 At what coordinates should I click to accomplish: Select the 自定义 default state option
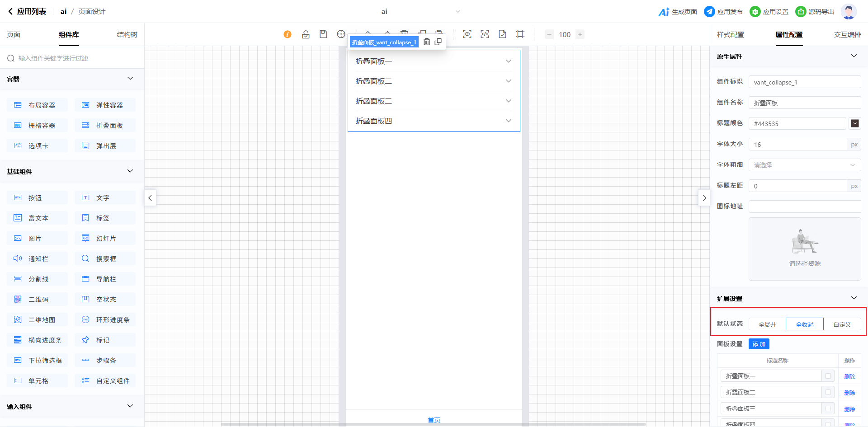[x=842, y=324]
